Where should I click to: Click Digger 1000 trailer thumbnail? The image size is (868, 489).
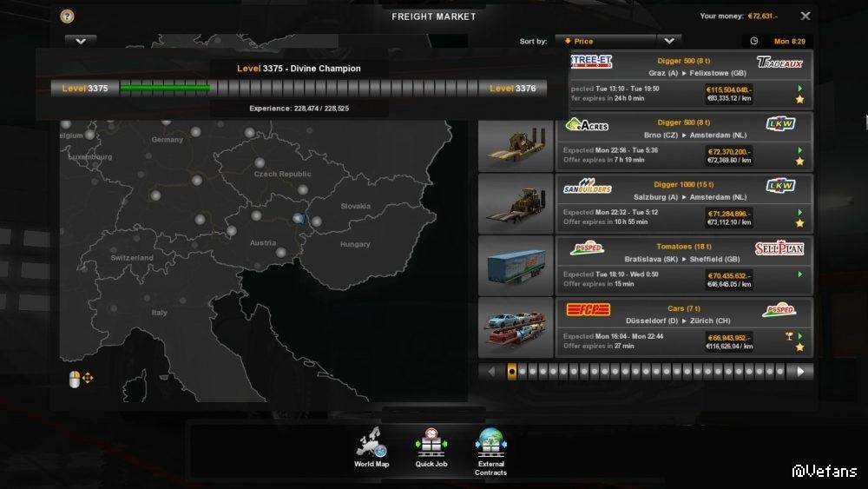pyautogui.click(x=516, y=203)
